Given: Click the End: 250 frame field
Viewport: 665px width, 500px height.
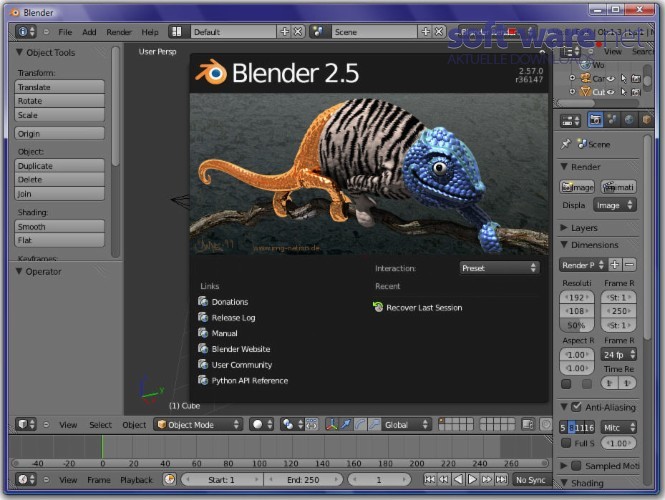Looking at the screenshot, I should pyautogui.click(x=303, y=480).
